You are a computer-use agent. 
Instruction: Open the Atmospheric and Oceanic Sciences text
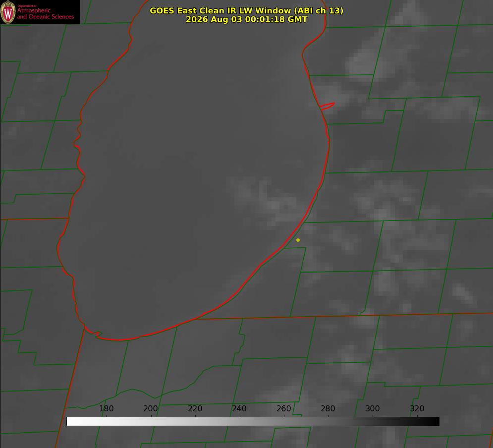45,13
